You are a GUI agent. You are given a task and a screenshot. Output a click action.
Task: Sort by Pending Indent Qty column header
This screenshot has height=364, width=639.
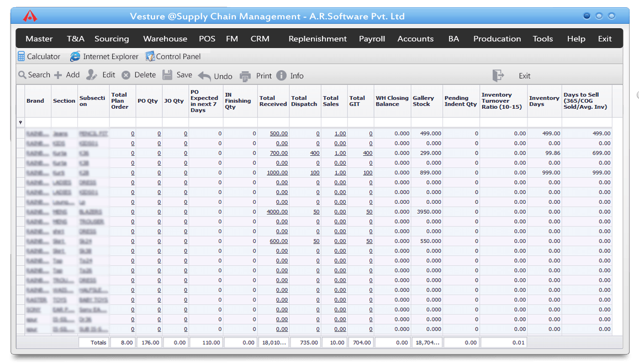[461, 101]
